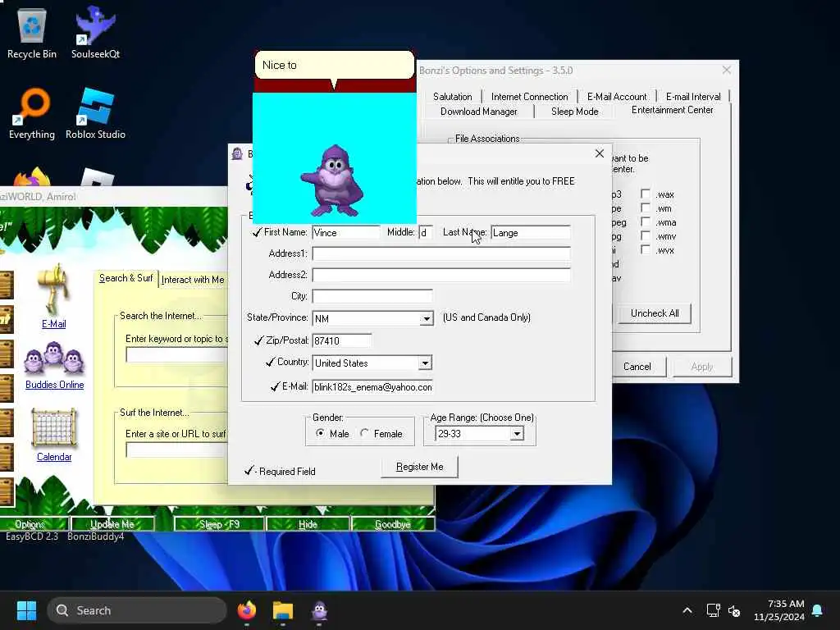This screenshot has width=840, height=630.
Task: Click the taskbar clock and date
Action: coord(779,610)
